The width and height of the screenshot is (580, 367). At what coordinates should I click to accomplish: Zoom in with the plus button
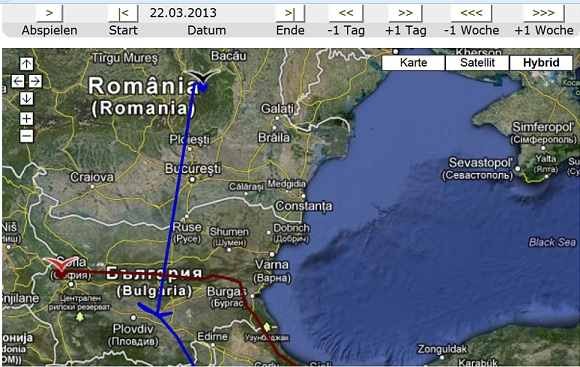(26, 119)
